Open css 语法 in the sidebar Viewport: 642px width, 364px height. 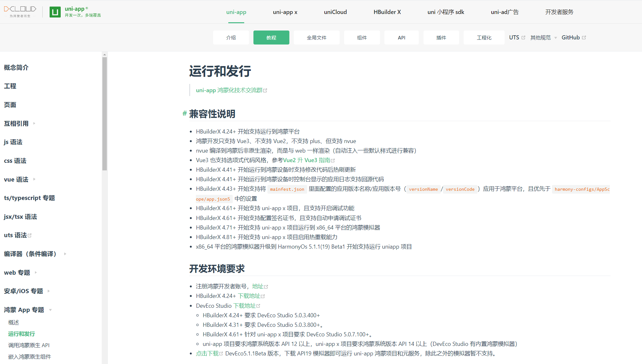point(15,161)
